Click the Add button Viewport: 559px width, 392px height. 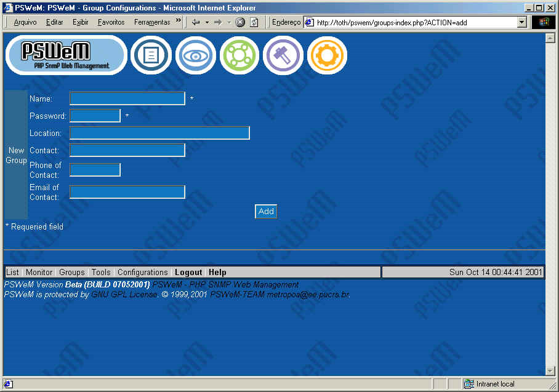(x=266, y=211)
